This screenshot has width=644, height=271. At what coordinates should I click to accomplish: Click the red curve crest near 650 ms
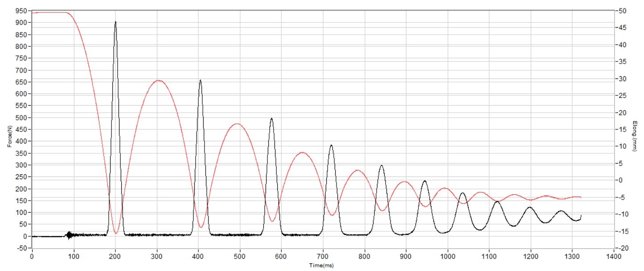pos(303,152)
